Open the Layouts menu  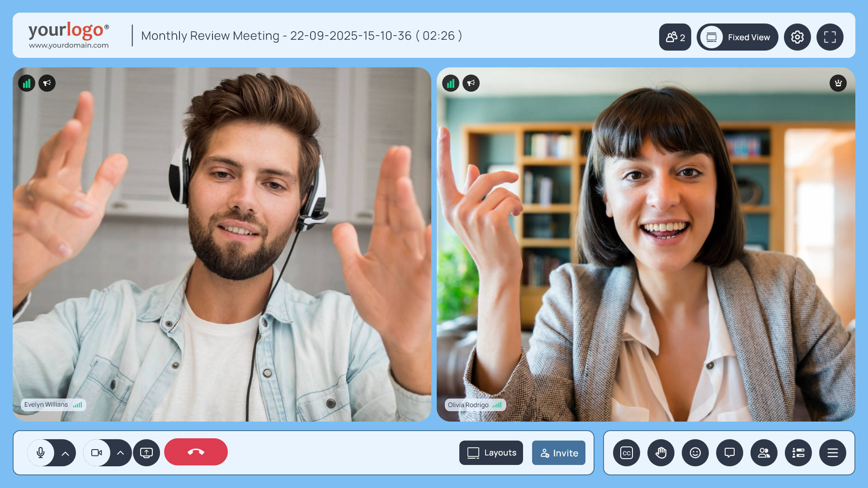[491, 453]
